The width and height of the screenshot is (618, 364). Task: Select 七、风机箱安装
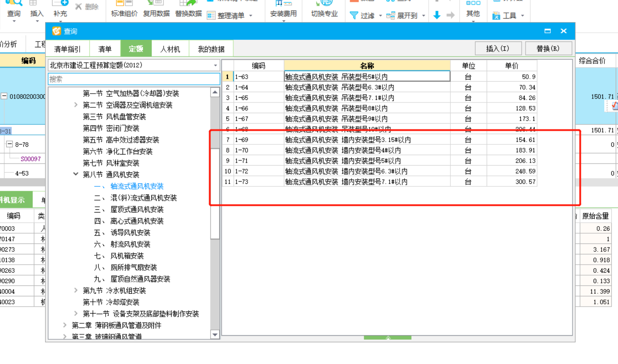[119, 256]
